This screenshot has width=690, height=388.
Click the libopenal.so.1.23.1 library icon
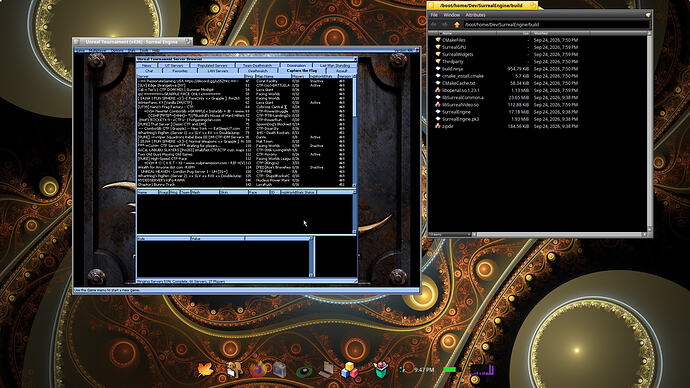click(438, 90)
